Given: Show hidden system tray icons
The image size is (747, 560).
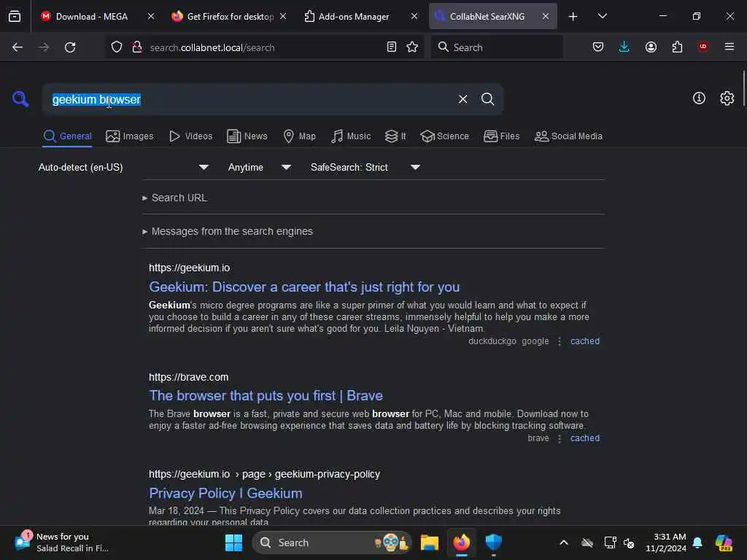Looking at the screenshot, I should (x=564, y=542).
